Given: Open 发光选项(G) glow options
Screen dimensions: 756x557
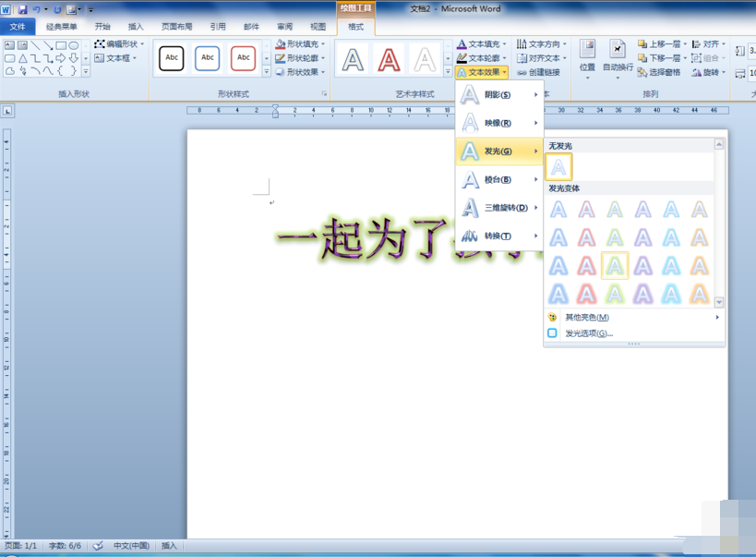Looking at the screenshot, I should coord(633,333).
